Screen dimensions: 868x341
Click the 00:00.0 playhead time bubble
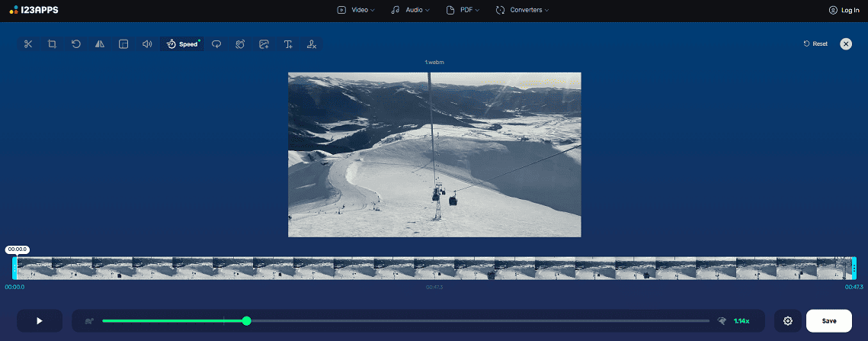tap(18, 249)
